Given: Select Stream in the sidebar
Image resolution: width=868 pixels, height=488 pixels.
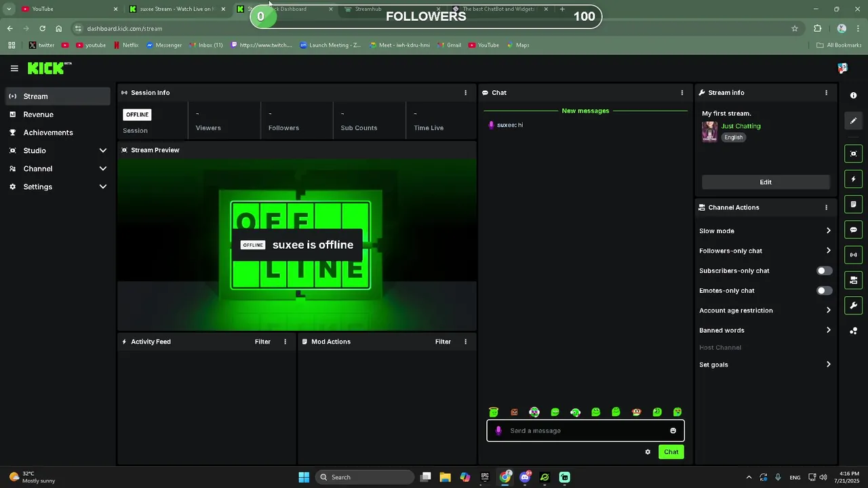Looking at the screenshot, I should (x=58, y=96).
